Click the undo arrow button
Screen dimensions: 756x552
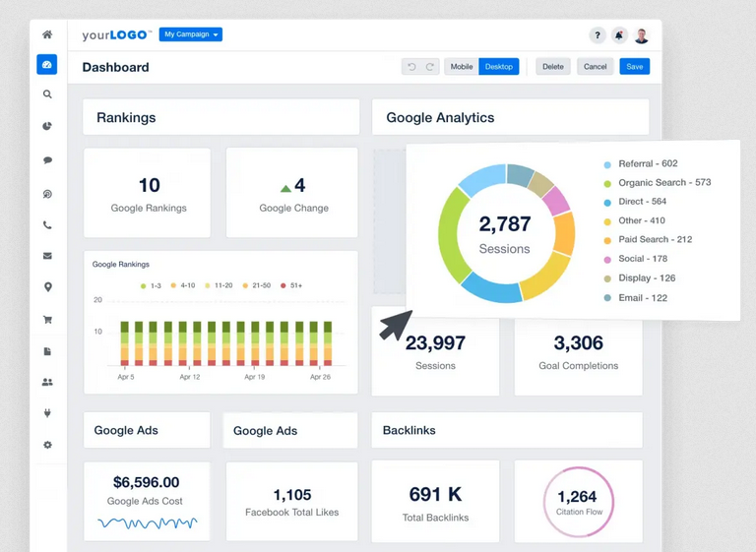[x=412, y=67]
